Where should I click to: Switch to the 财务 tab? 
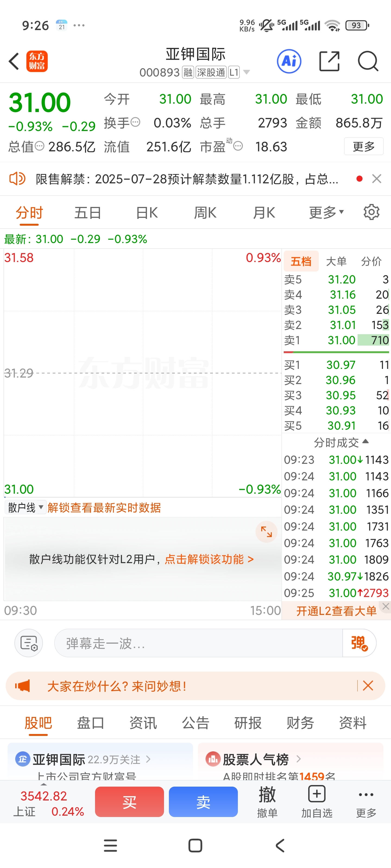pos(300,723)
